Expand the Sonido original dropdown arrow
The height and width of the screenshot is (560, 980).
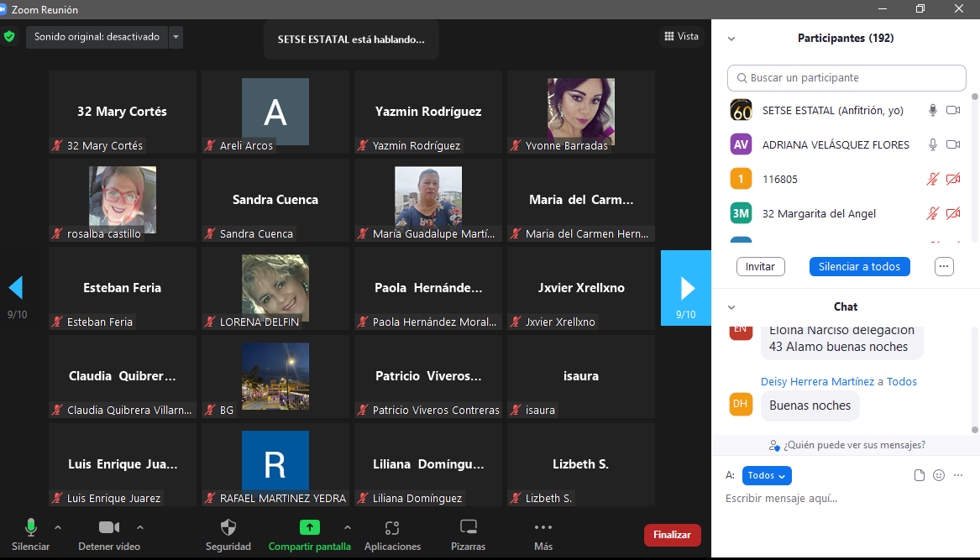(x=176, y=37)
